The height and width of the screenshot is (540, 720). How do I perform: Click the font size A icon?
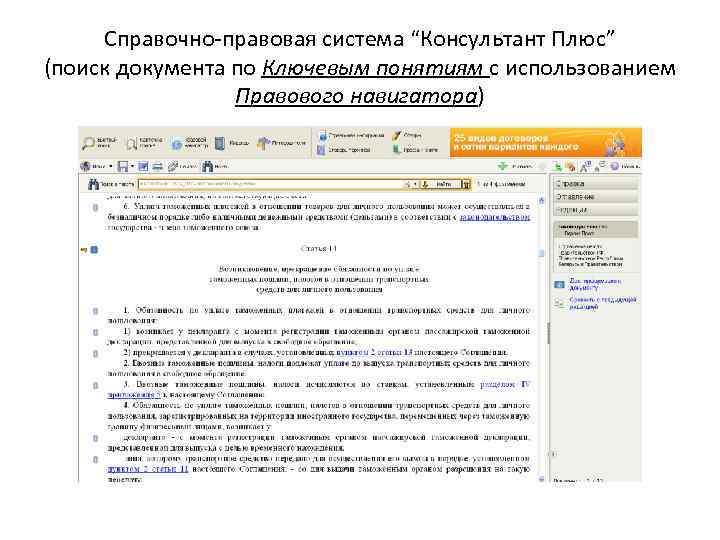coord(585,167)
